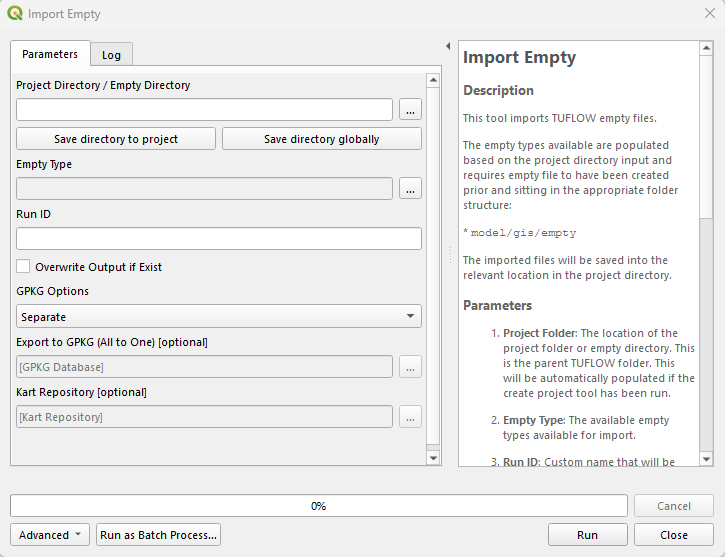Collapse help panel with arrow toggle
Screen dimensions: 725x557
(447, 47)
